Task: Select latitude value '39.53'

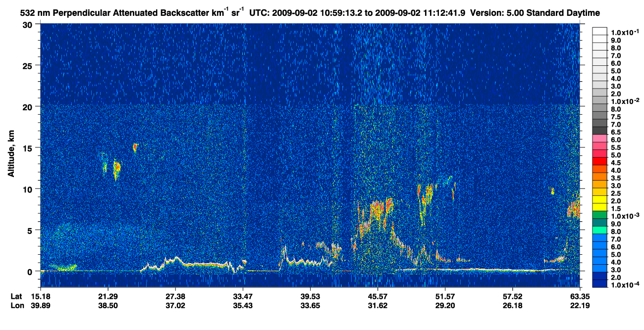Action: [310, 296]
